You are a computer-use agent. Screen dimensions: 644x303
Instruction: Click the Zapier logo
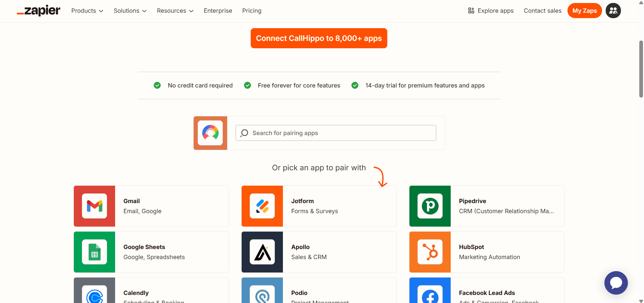tap(39, 11)
